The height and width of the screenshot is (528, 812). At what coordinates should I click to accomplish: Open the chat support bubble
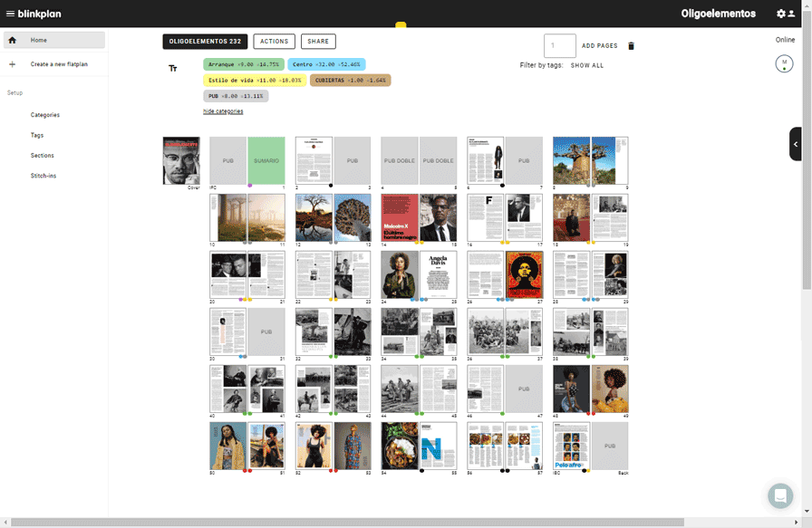[x=780, y=495]
